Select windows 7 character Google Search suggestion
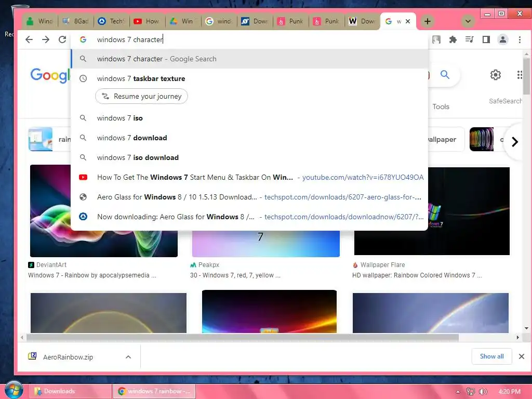Image resolution: width=532 pixels, height=399 pixels. click(x=249, y=59)
